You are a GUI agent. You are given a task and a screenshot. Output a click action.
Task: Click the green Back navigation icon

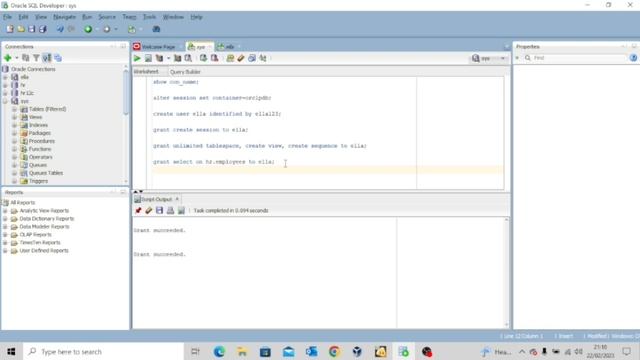88,29
